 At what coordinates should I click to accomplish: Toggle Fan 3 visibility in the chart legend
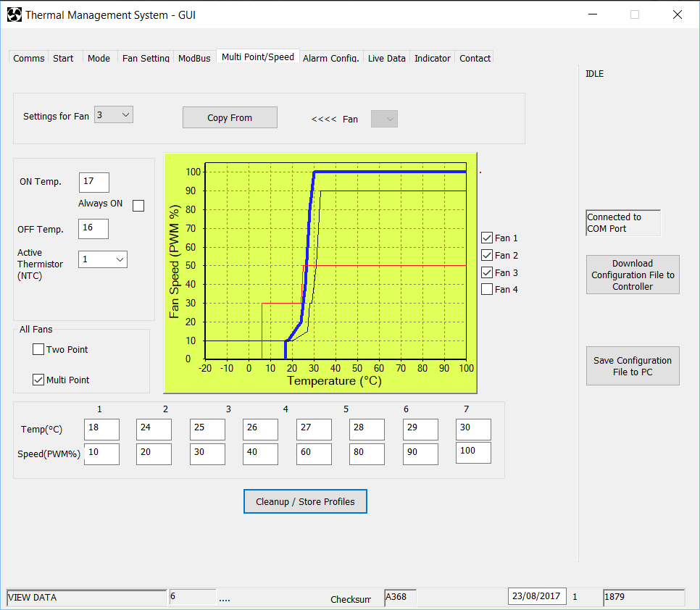point(486,272)
